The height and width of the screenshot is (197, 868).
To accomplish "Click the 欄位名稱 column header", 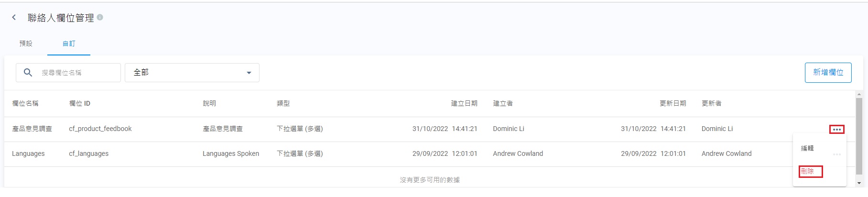I will 25,103.
